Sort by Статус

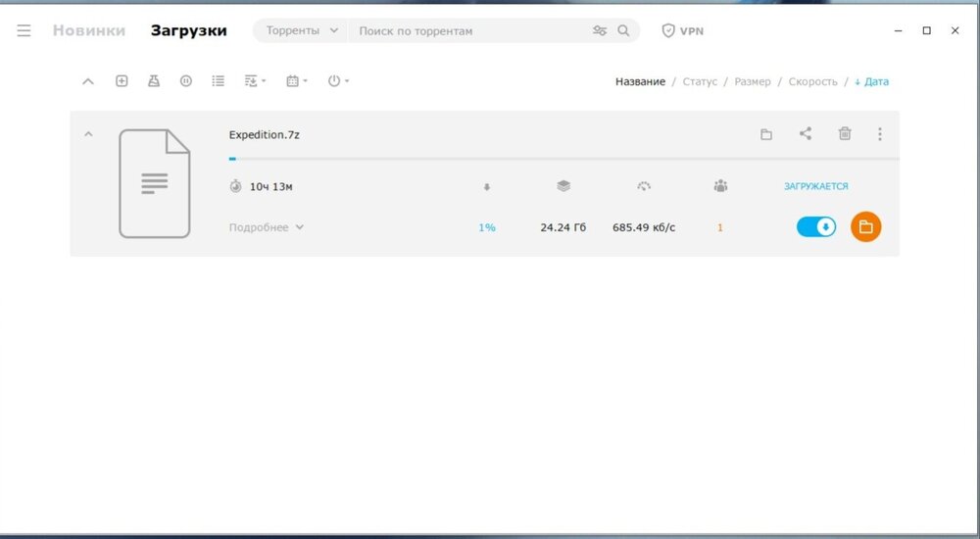tap(700, 81)
